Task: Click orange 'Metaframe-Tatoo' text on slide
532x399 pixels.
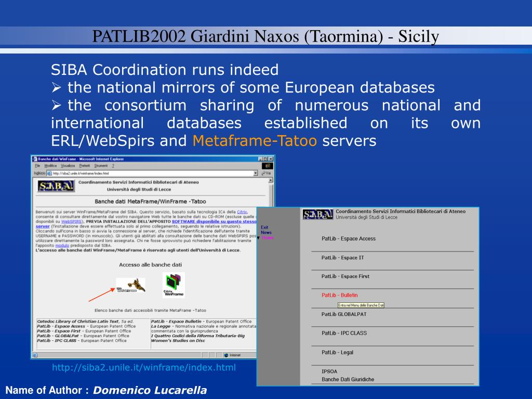Action: pos(255,140)
